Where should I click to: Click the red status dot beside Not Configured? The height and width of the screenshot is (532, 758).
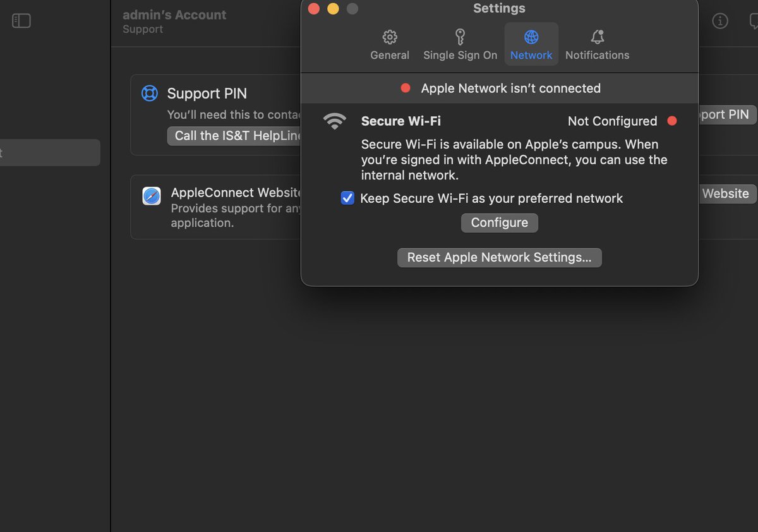tap(672, 121)
